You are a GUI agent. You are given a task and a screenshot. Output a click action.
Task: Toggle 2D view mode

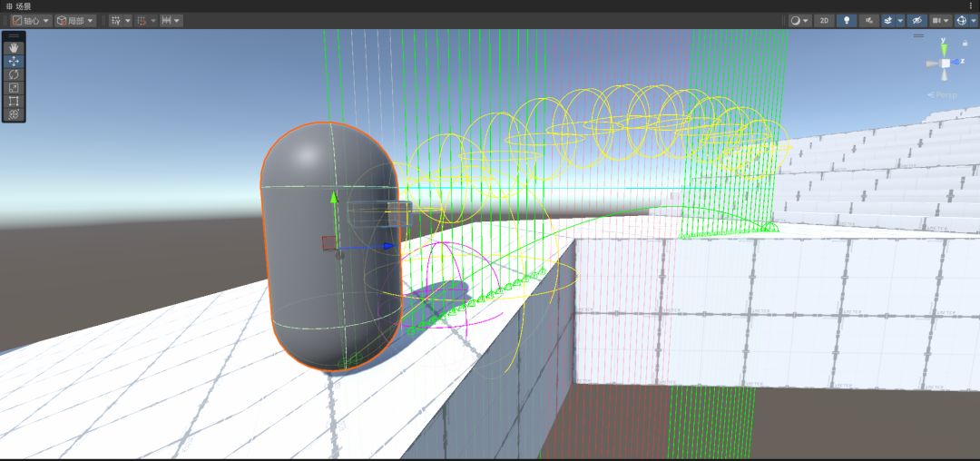coord(824,21)
